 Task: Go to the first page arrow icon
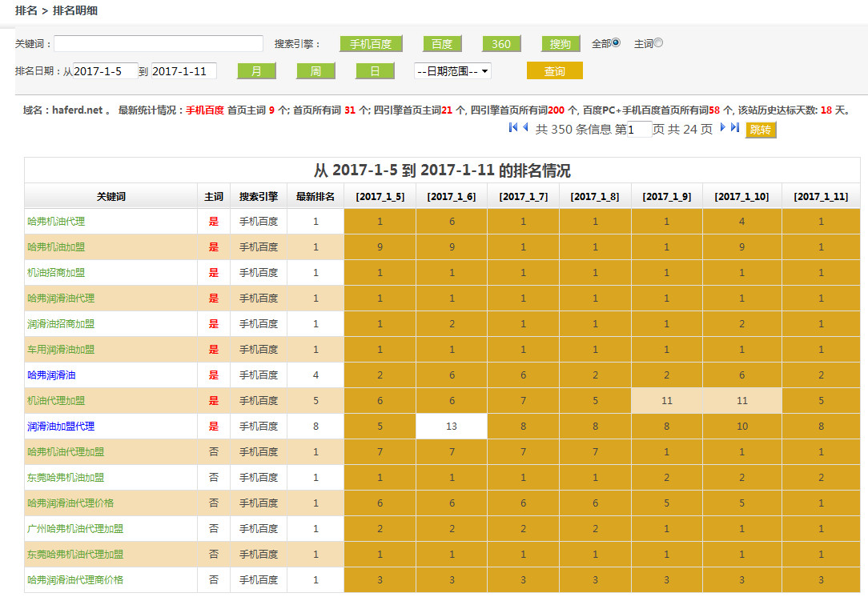click(x=512, y=127)
